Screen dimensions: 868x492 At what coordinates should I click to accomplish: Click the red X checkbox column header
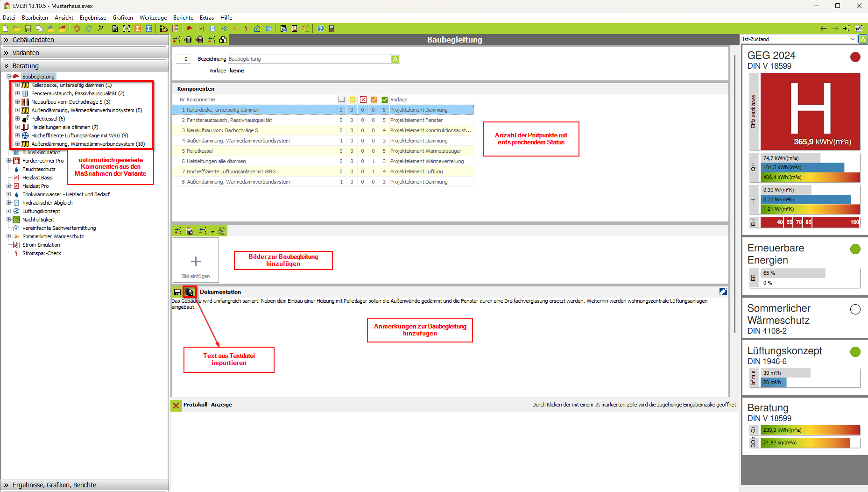pyautogui.click(x=363, y=100)
